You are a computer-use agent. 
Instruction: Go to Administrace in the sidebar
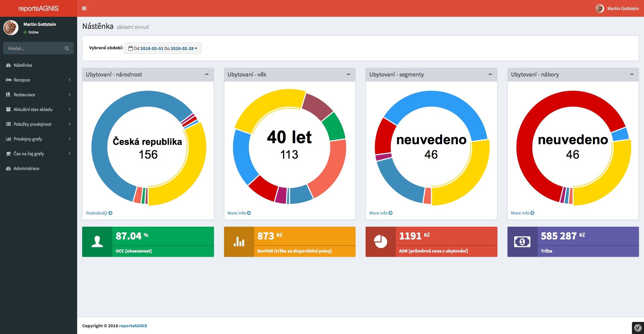(26, 168)
